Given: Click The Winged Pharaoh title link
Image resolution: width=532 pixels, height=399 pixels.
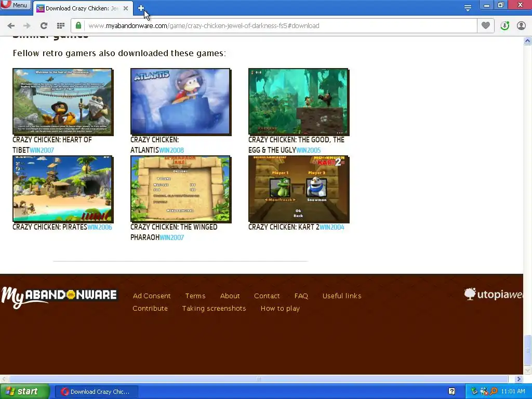Looking at the screenshot, I should (x=174, y=232).
